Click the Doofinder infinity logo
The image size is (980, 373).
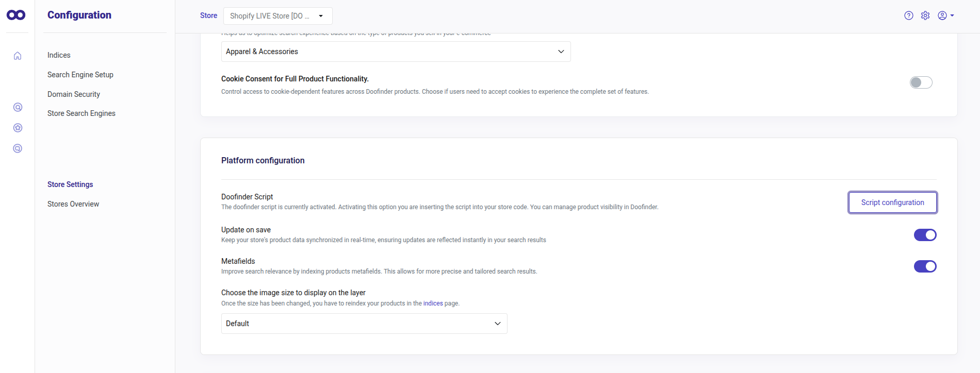pos(16,15)
